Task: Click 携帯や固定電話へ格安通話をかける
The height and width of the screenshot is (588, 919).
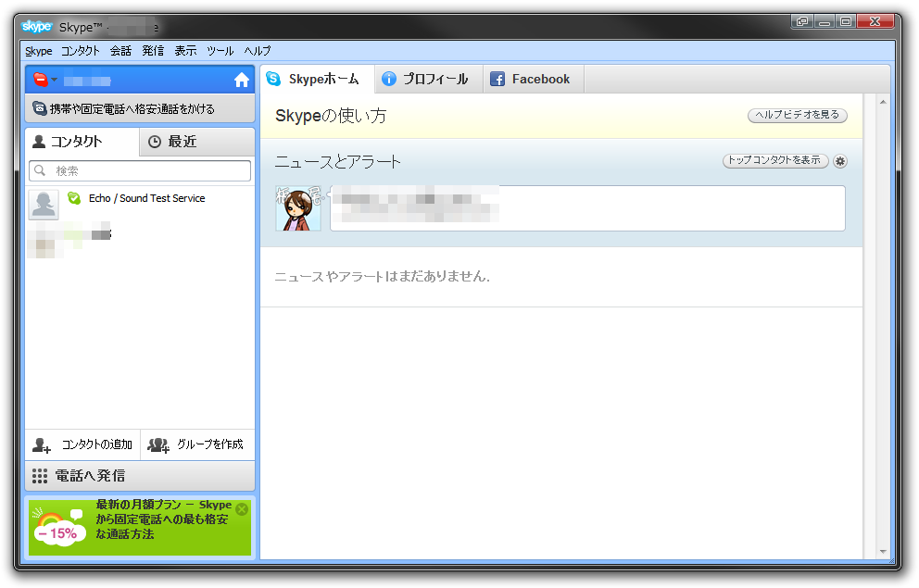Action: (140, 108)
